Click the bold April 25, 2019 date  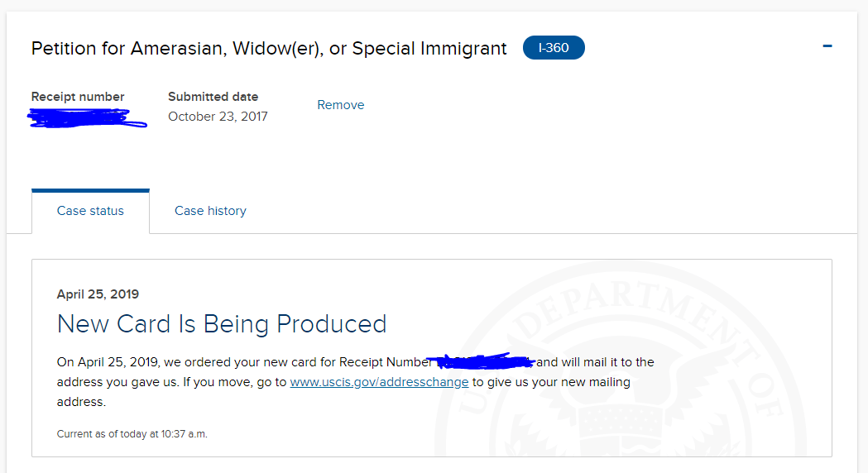[x=98, y=294]
